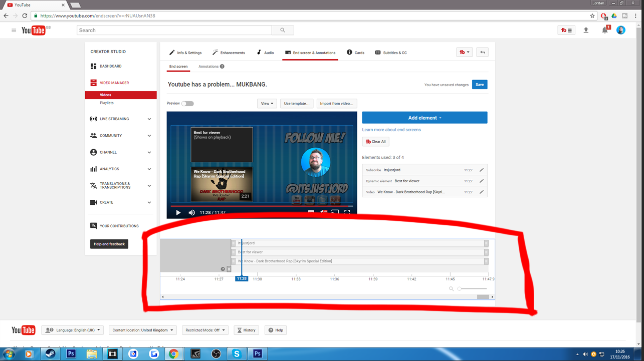The height and width of the screenshot is (361, 644).
Task: Click the 11:28 timeline playhead marker
Action: coord(242,279)
